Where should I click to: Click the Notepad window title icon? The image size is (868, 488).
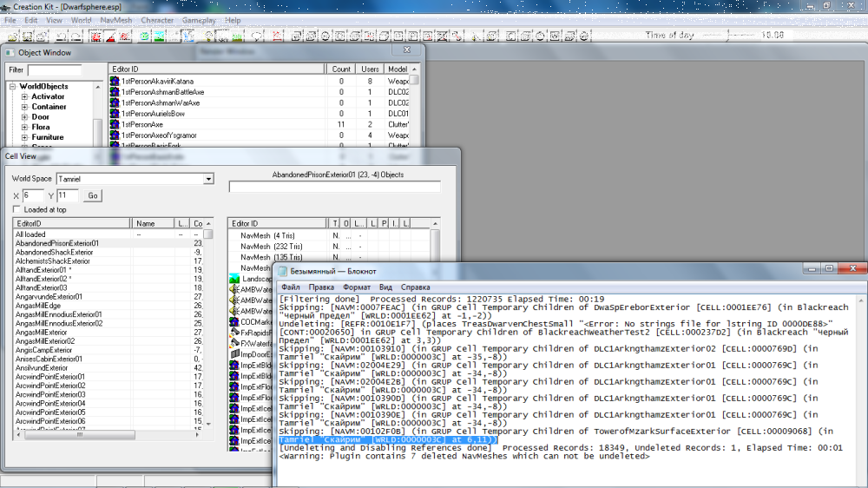point(283,271)
